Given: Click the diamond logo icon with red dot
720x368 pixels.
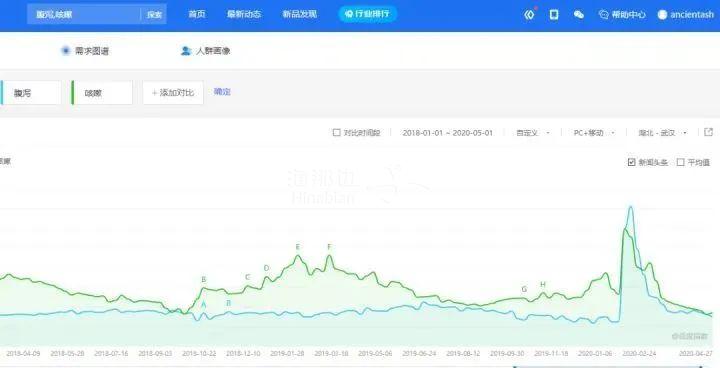Looking at the screenshot, I should pyautogui.click(x=529, y=15).
